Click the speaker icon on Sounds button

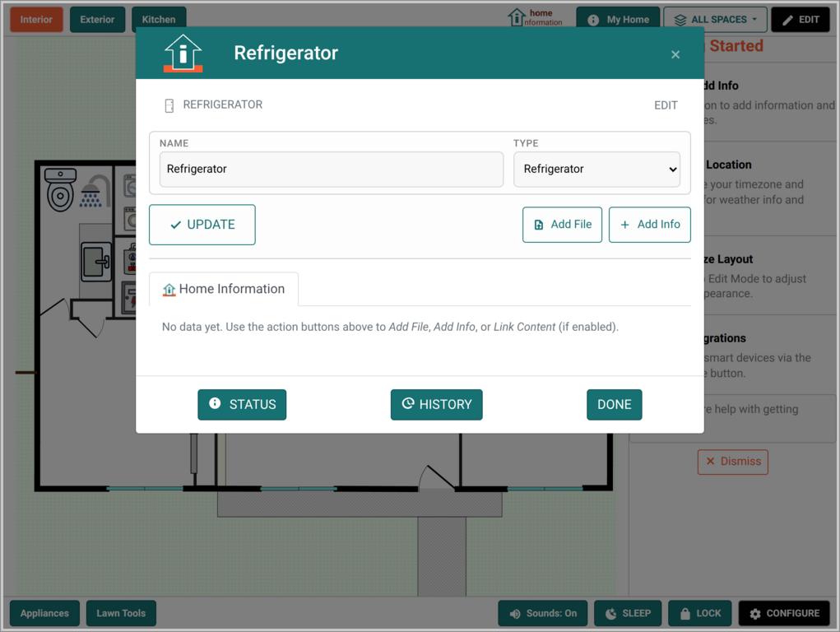point(515,614)
